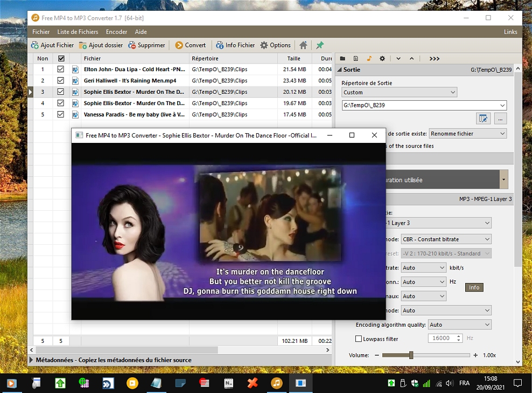Select the gear icon in the right panel toolbar
The height and width of the screenshot is (393, 532).
(382, 58)
